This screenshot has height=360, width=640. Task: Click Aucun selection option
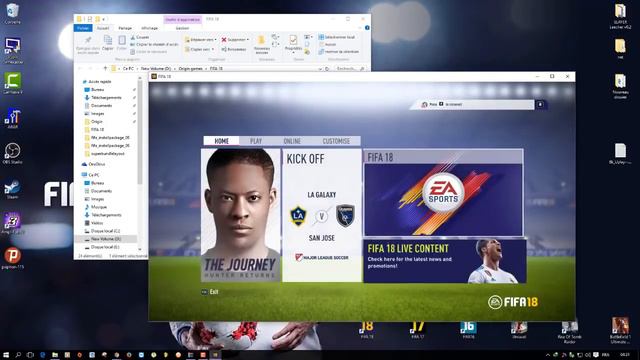pos(327,44)
